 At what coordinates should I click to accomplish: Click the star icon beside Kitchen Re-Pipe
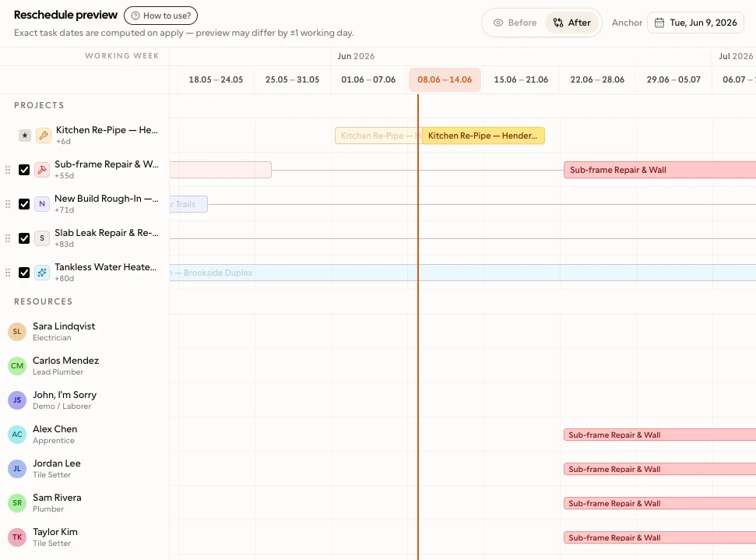(25, 136)
